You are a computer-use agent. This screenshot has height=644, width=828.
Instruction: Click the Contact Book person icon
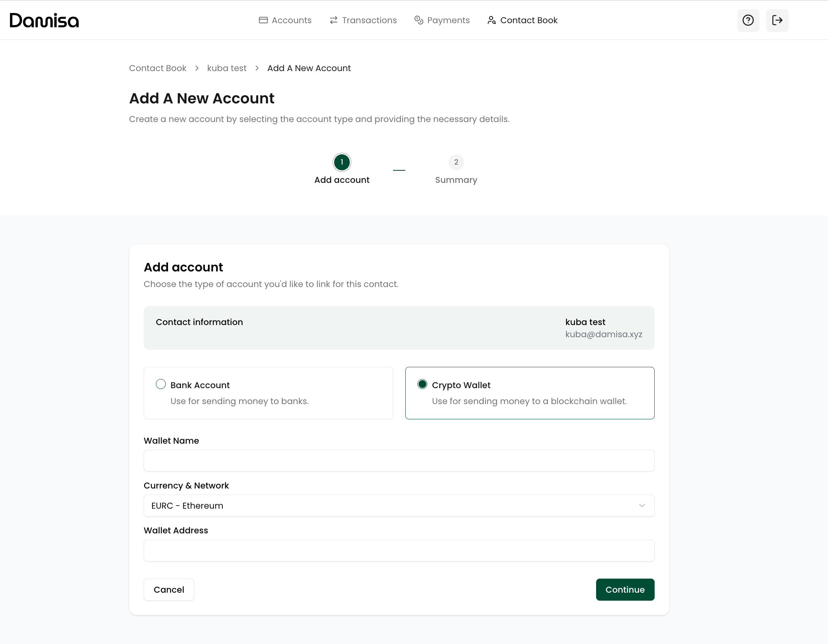tap(492, 20)
